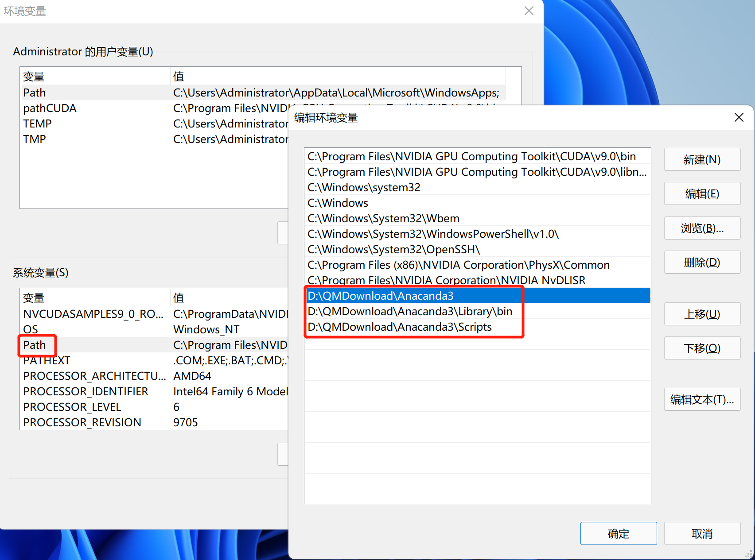Select the CUDA\v9.0\libn... path entry
Viewport: 755px width, 560px height.
click(x=477, y=172)
